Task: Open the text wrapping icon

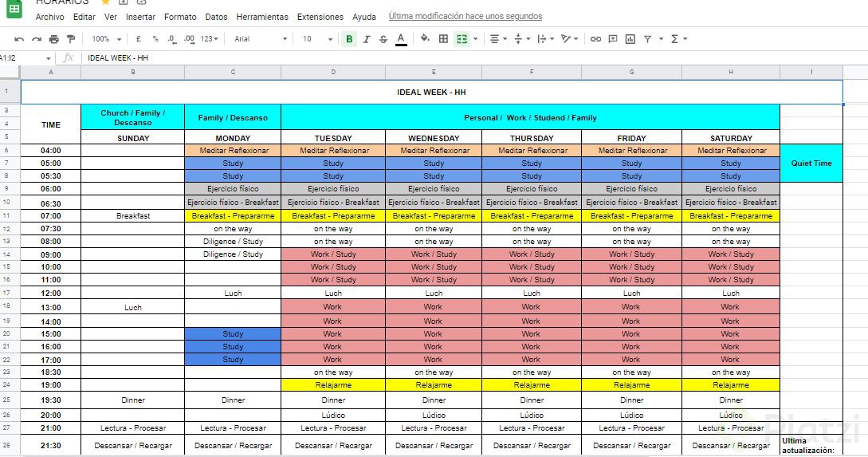Action: pyautogui.click(x=541, y=39)
